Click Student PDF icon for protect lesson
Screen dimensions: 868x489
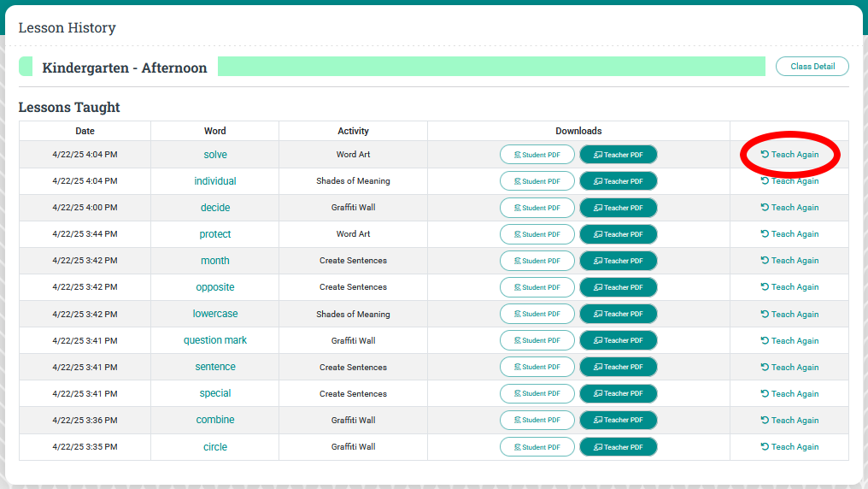(x=518, y=234)
